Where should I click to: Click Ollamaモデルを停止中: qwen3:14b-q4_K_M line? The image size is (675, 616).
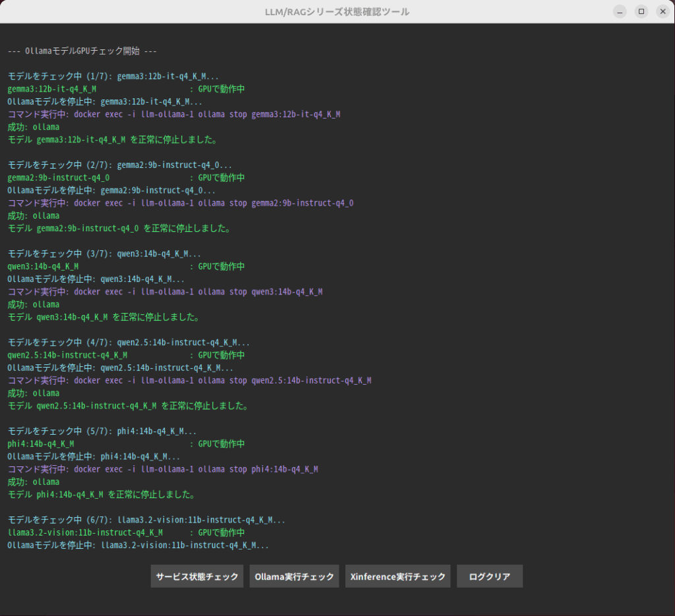pos(96,279)
